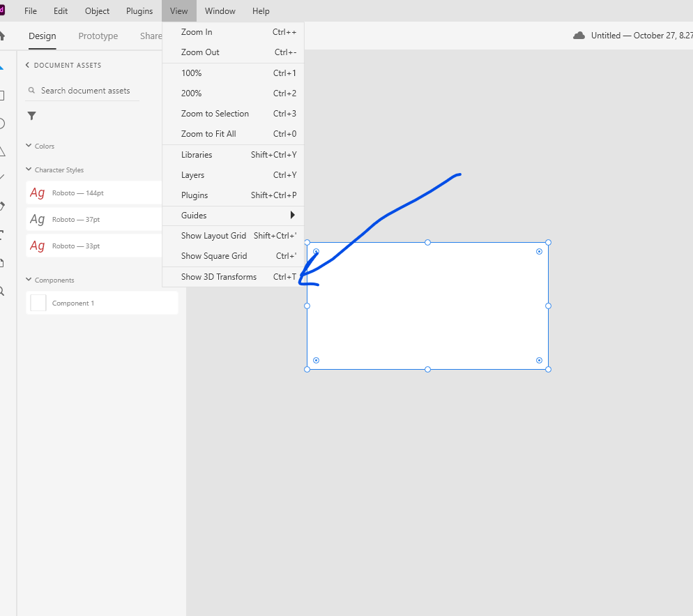
Task: Set zoom to 100%
Action: 233,73
